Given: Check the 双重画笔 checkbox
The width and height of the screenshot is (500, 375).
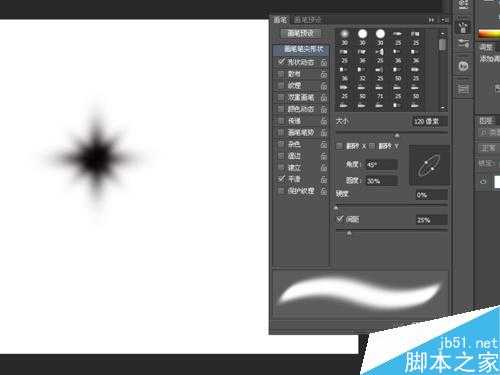Looking at the screenshot, I should tap(281, 97).
